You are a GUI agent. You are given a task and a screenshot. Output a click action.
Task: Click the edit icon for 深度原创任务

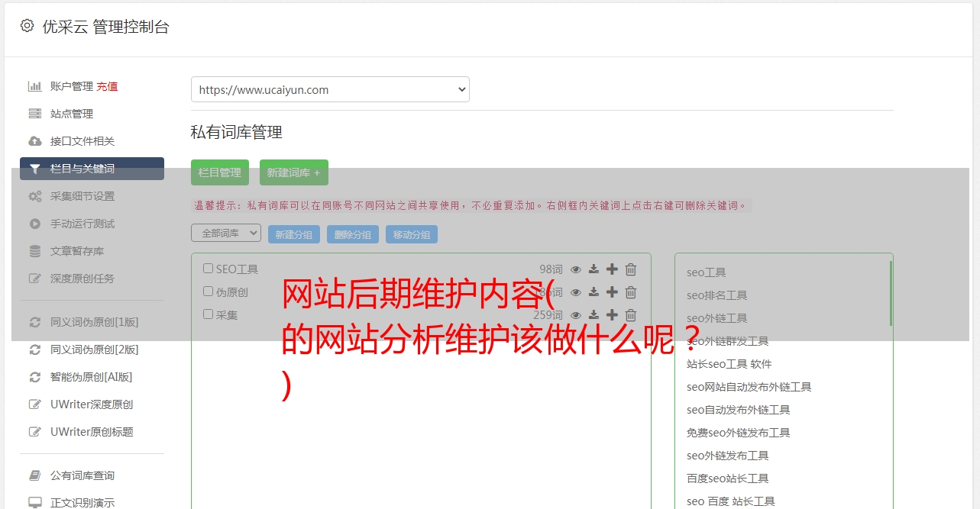pos(34,279)
